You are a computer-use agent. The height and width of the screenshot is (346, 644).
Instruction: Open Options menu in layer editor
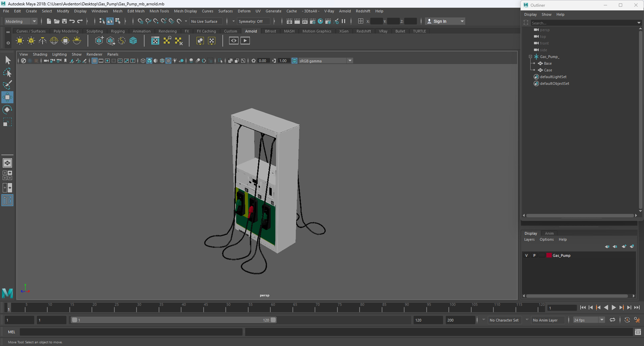(546, 239)
